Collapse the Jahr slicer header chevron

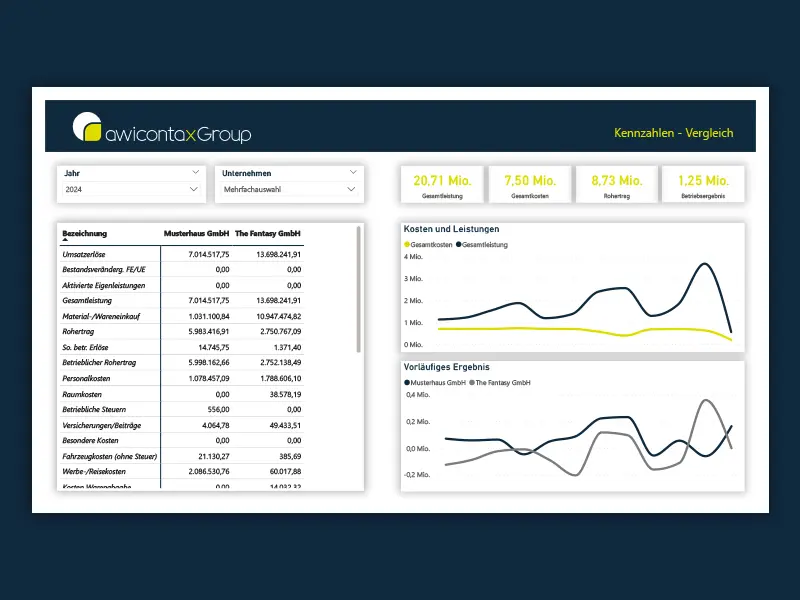[x=194, y=172]
